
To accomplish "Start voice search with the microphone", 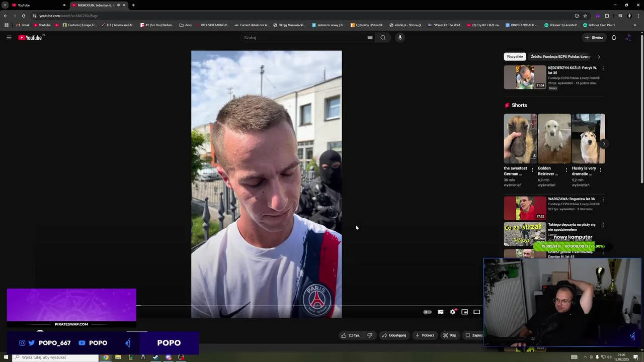I will [400, 38].
